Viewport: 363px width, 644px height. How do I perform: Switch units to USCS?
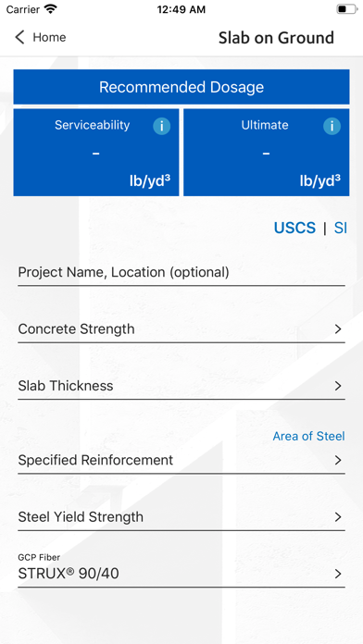click(294, 228)
